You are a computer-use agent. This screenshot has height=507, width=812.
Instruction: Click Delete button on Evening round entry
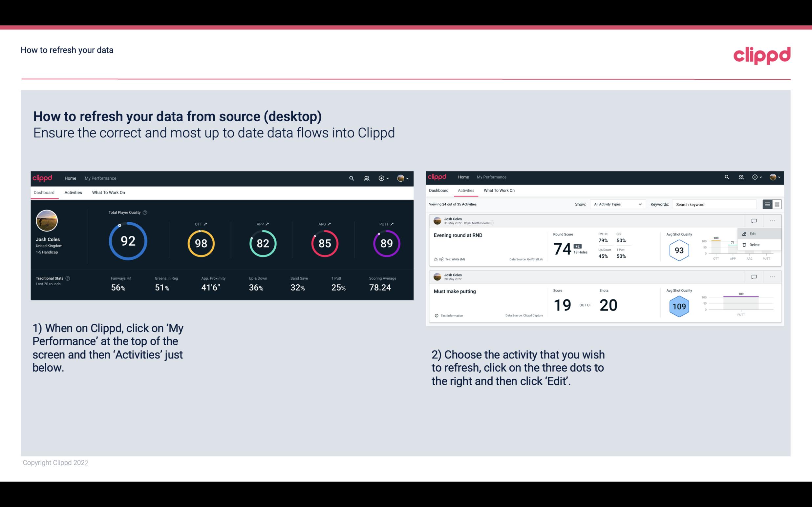754,245
